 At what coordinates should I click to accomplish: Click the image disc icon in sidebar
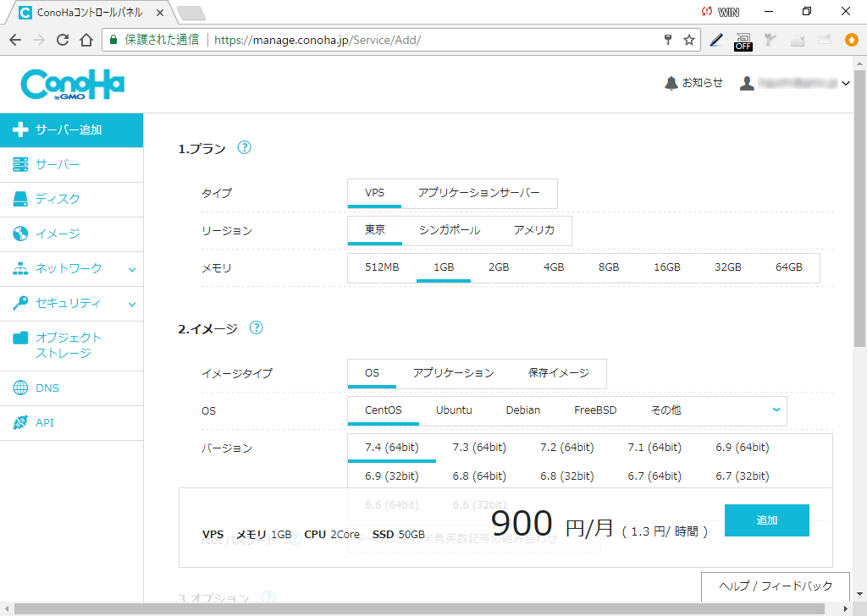pos(20,234)
